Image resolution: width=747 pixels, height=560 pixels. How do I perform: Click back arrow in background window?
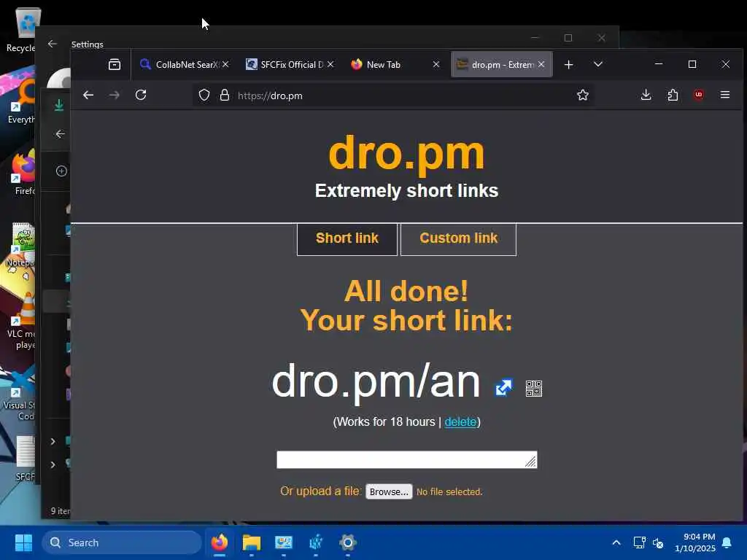pos(60,134)
